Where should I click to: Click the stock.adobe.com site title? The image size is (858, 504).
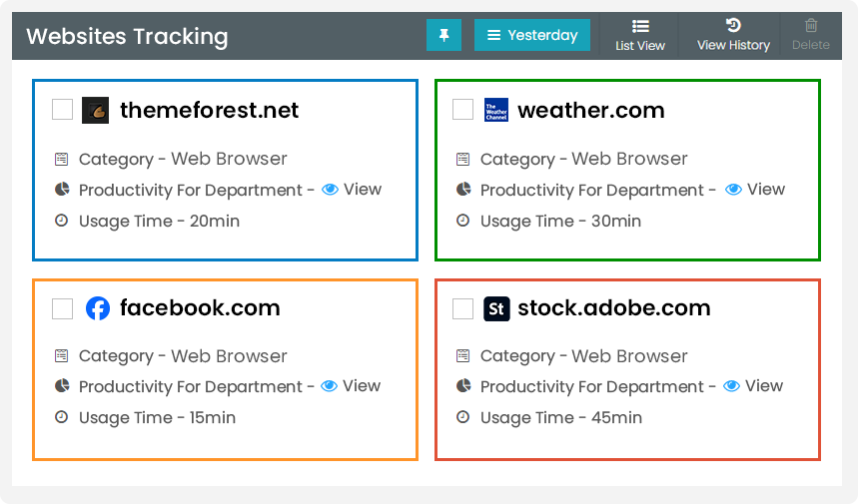pyautogui.click(x=613, y=308)
